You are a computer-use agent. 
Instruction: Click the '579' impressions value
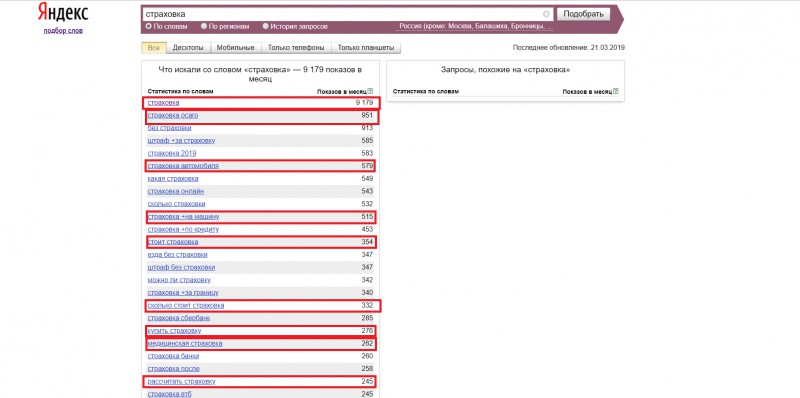click(367, 166)
